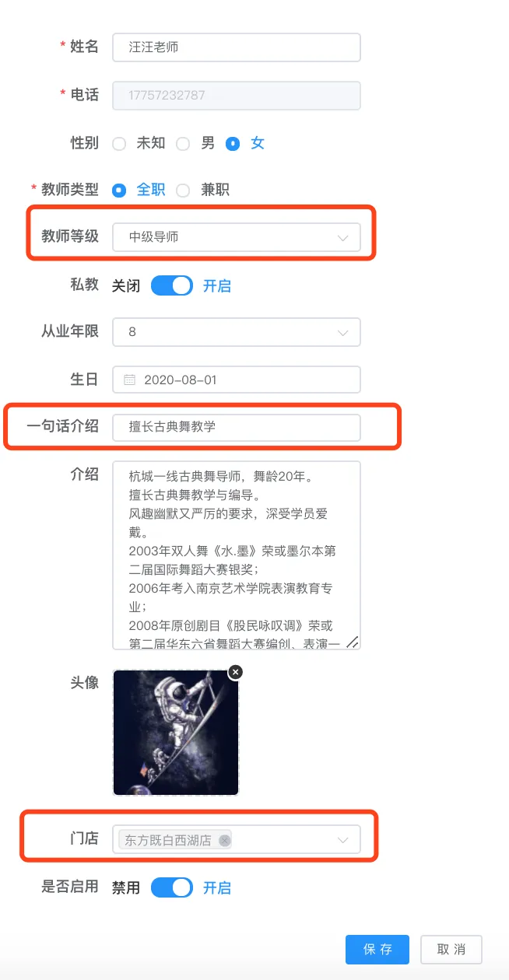Toggle the 是否启用 switch

coord(172,887)
